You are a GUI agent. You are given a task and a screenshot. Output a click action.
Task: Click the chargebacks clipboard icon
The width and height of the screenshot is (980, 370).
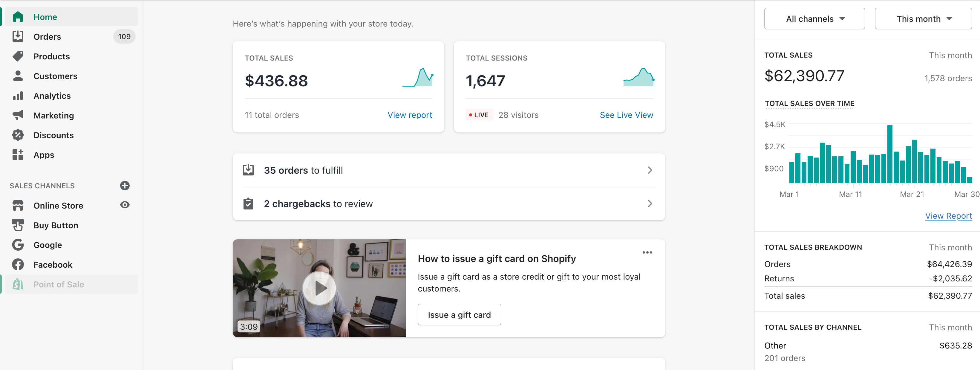click(x=248, y=203)
